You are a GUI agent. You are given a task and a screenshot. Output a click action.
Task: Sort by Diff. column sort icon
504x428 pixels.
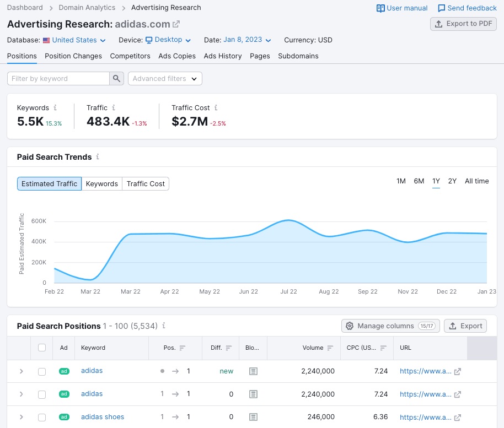tap(228, 348)
